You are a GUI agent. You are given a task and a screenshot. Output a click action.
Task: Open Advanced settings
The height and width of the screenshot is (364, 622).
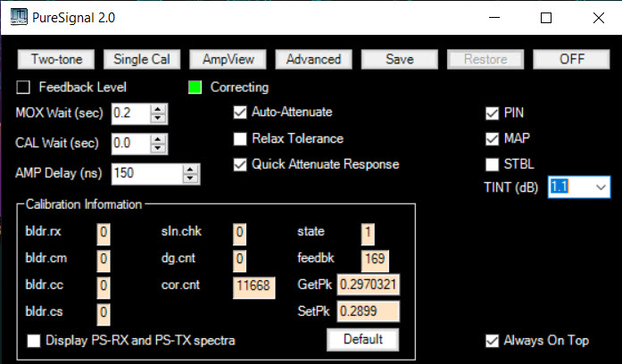(314, 60)
